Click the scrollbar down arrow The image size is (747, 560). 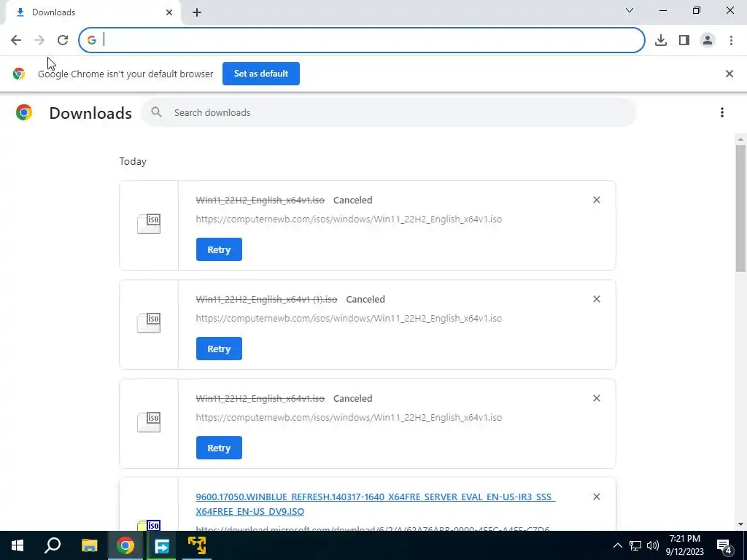(740, 524)
